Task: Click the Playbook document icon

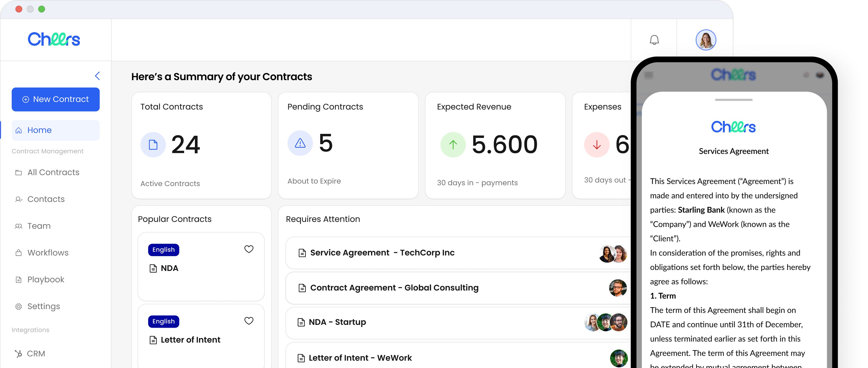Action: click(x=19, y=280)
